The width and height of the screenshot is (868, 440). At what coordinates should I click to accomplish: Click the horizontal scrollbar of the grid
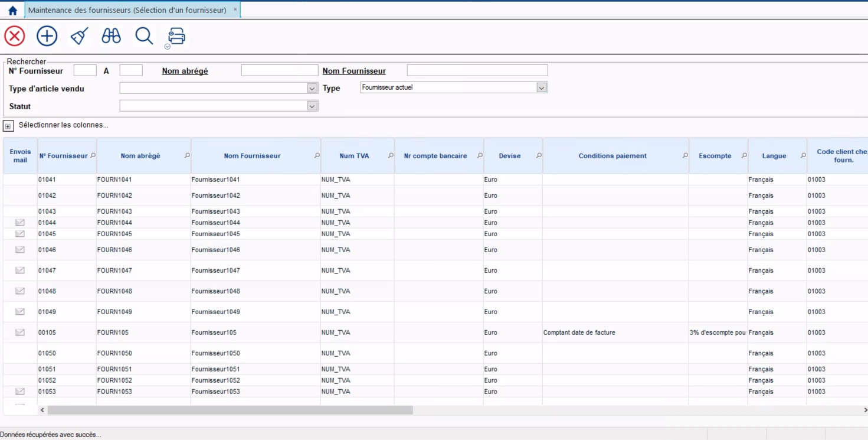coord(230,410)
